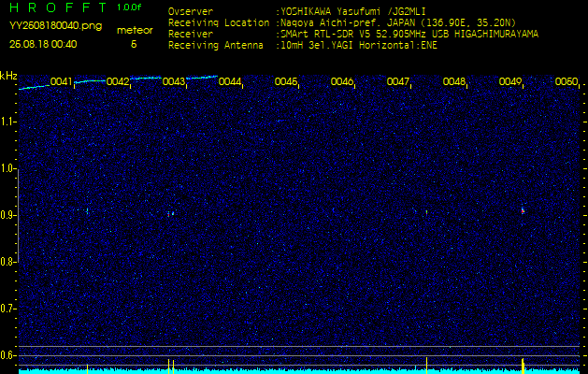Click the tall yellow power spike below 0049

pos(523,366)
